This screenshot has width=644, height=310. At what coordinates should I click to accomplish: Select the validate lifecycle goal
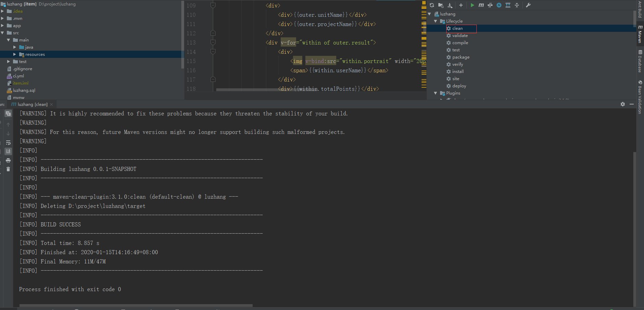click(x=460, y=36)
